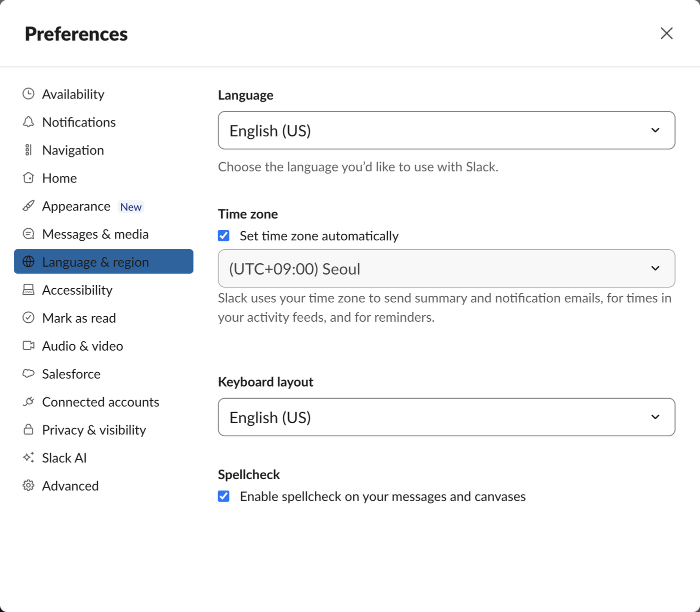This screenshot has width=700, height=612.
Task: Select the Messages & media section
Action: tap(103, 234)
